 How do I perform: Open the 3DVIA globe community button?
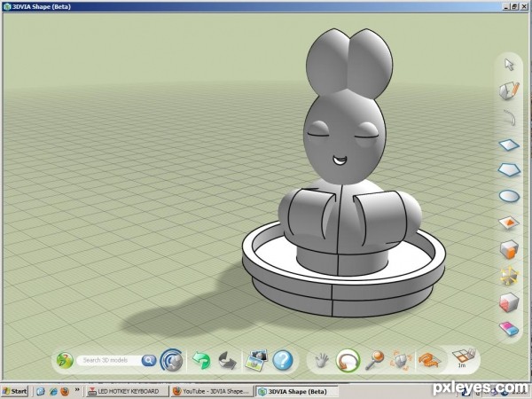pos(172,360)
